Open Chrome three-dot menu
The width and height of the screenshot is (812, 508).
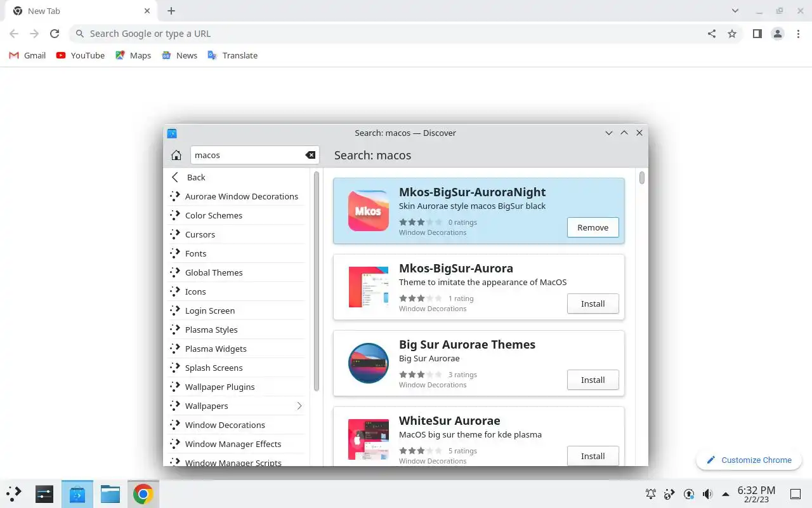tap(798, 34)
